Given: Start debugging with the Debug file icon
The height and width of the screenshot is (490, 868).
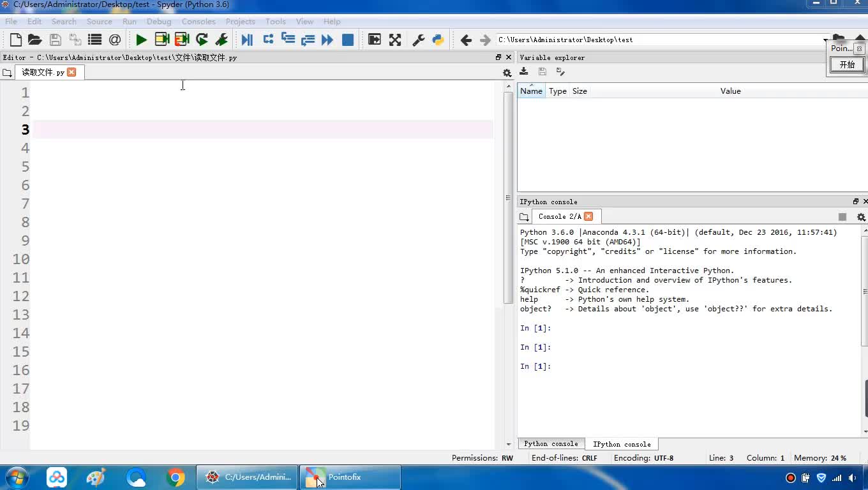Looking at the screenshot, I should [247, 40].
